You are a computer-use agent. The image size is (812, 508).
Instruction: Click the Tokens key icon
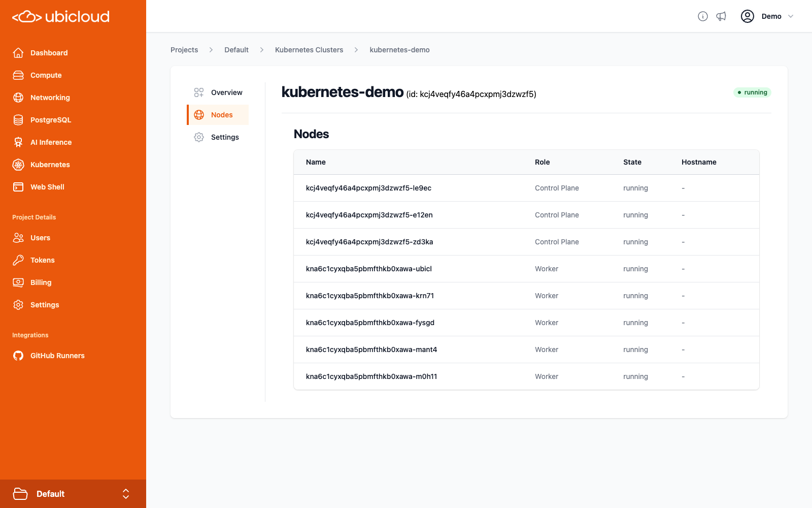pos(18,260)
